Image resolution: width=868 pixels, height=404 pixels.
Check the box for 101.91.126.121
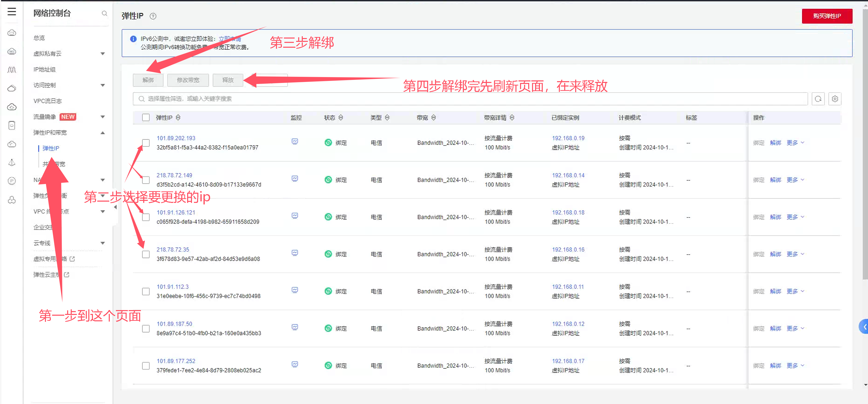pyautogui.click(x=146, y=217)
